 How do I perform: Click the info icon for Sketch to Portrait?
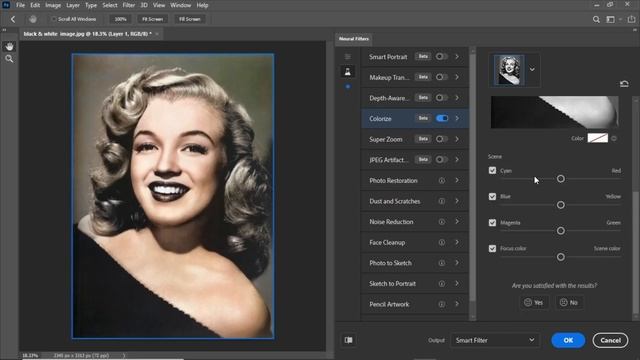[442, 284]
